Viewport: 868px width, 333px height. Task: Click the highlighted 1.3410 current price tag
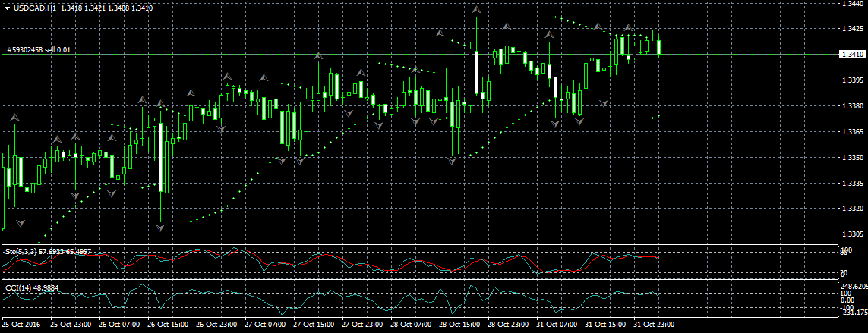point(853,55)
